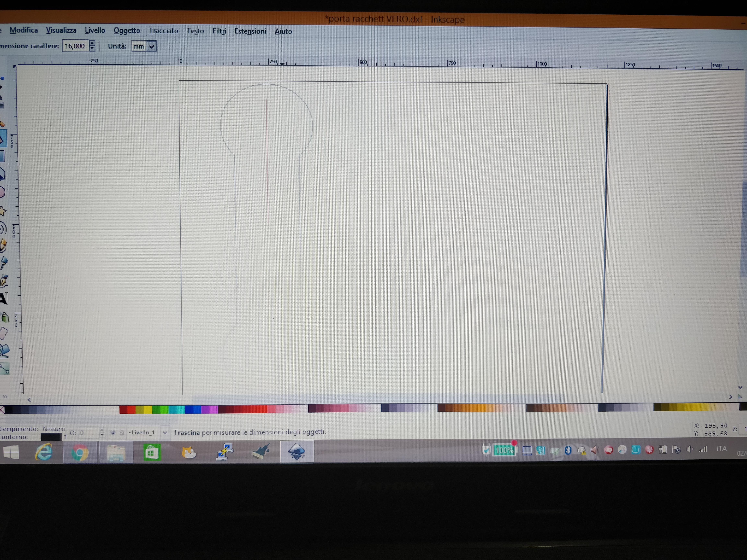Open the Aiuto menu
Viewport: 747px width, 560px height.
283,31
